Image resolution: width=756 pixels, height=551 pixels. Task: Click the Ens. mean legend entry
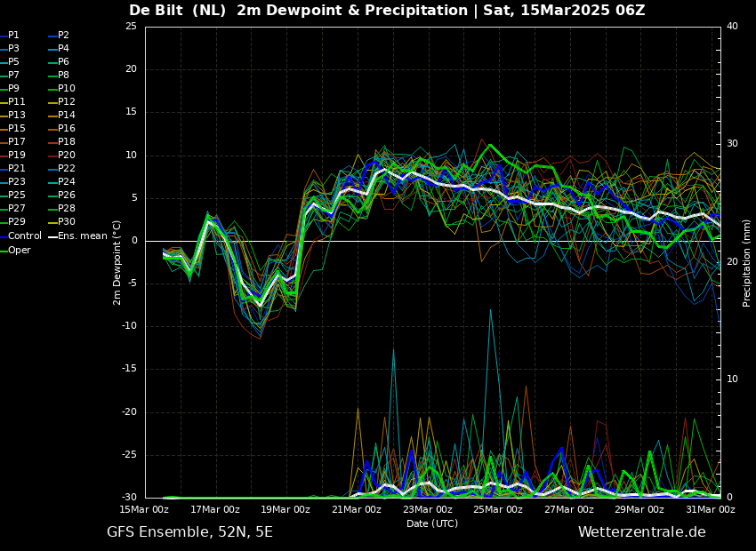click(x=83, y=236)
